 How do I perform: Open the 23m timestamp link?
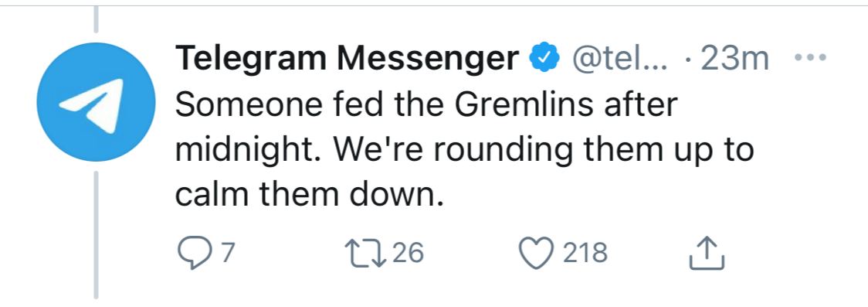point(734,59)
